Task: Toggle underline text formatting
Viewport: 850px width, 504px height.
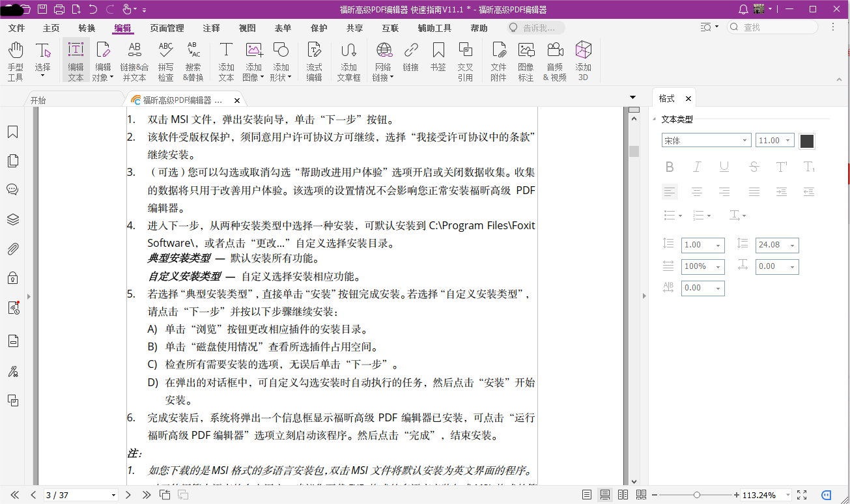Action: [x=724, y=167]
